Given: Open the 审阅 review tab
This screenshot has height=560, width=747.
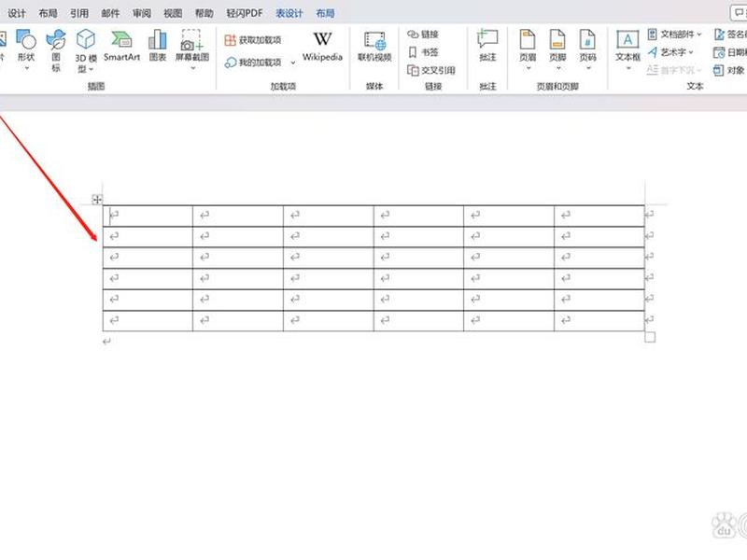Looking at the screenshot, I should [x=142, y=13].
